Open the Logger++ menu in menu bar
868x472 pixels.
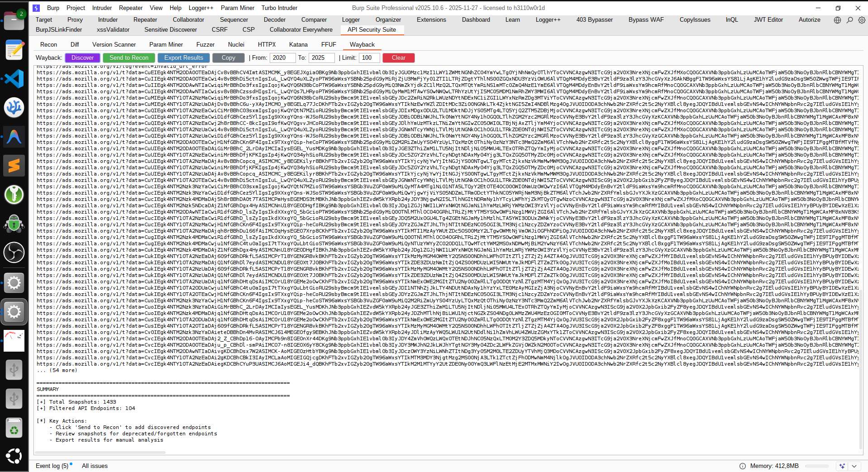click(201, 8)
